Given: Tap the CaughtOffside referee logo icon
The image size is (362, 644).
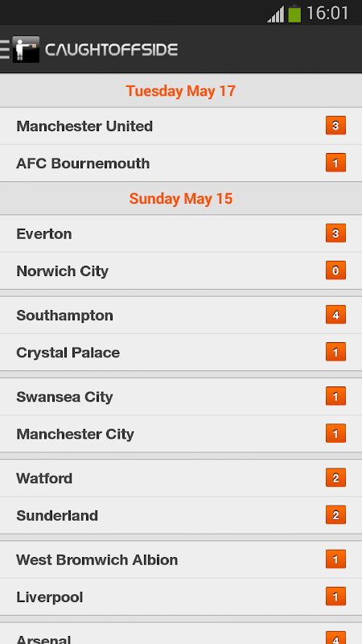Looking at the screenshot, I should tap(26, 49).
